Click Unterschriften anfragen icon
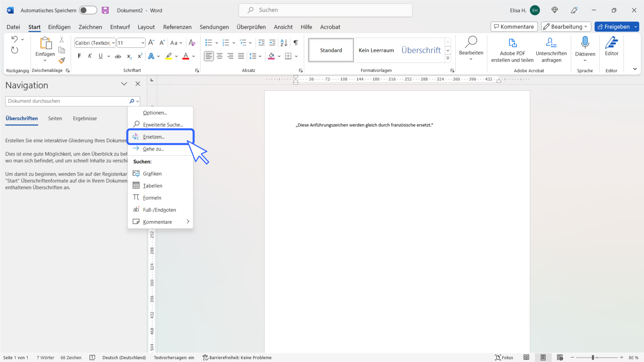This screenshot has width=644, height=362. [x=551, y=42]
